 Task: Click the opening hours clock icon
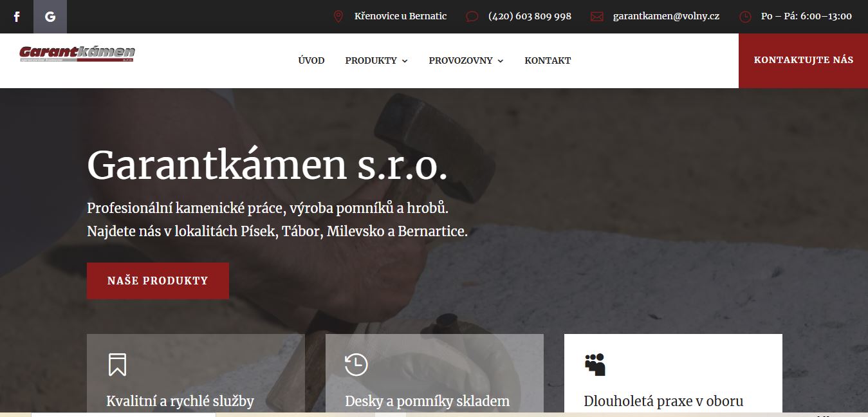pyautogui.click(x=745, y=17)
